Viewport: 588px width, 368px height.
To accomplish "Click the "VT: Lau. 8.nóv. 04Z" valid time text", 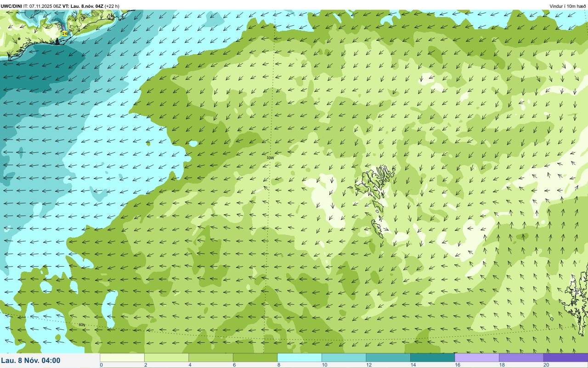I will pyautogui.click(x=83, y=6).
